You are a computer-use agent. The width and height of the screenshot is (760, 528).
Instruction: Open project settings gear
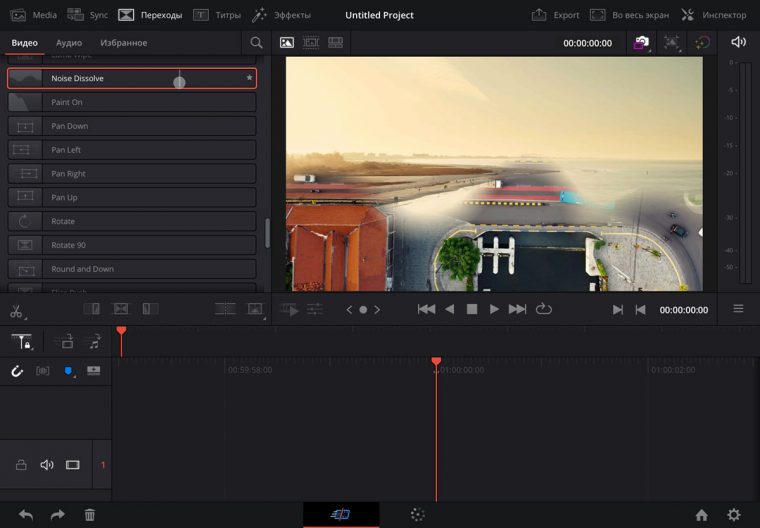[734, 515]
